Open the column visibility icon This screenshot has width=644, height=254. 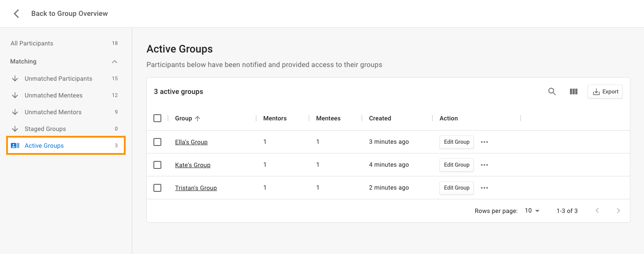[x=573, y=92]
